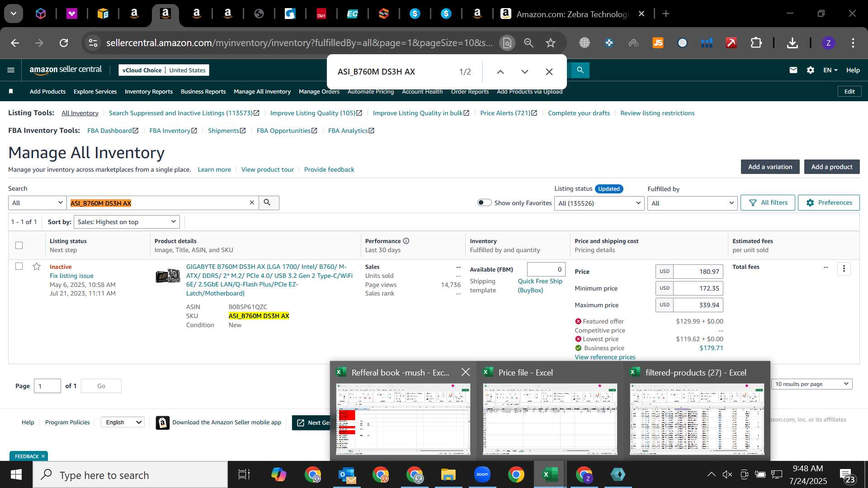
Task: Open the Seller Central hamburger menu
Action: [11, 70]
